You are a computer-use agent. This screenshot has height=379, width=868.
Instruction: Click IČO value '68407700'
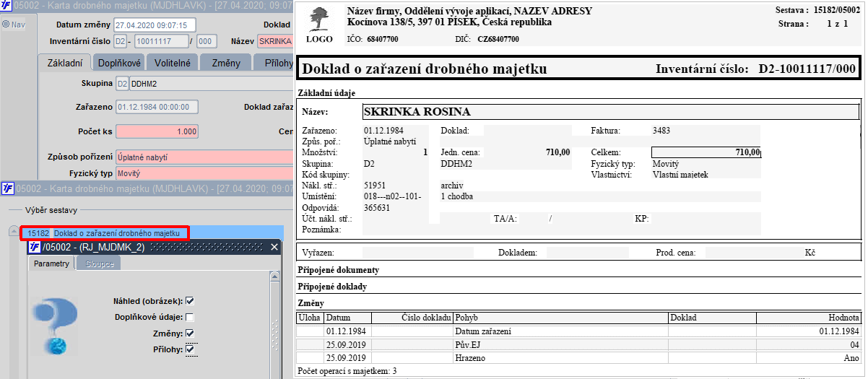tap(382, 38)
